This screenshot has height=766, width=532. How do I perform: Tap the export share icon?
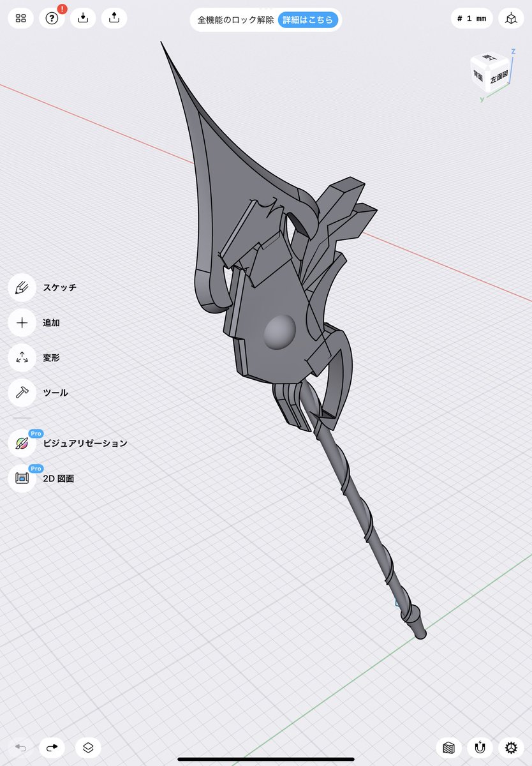(114, 19)
